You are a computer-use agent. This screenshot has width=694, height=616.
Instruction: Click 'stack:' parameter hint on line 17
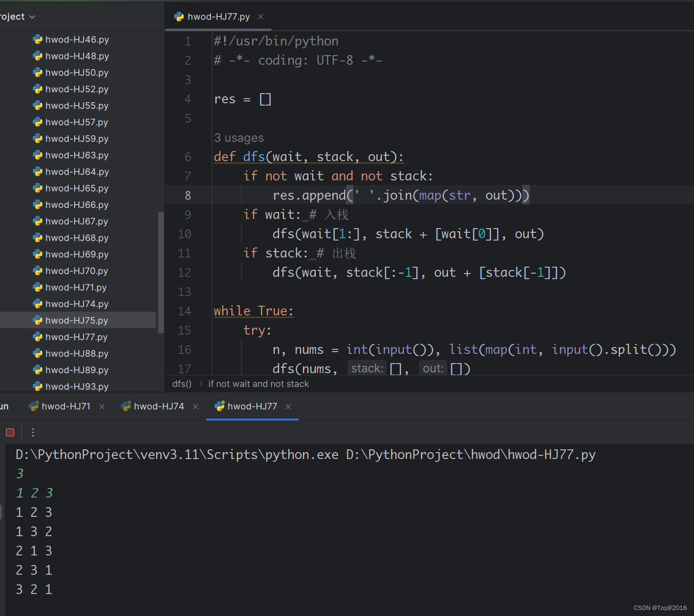point(367,369)
